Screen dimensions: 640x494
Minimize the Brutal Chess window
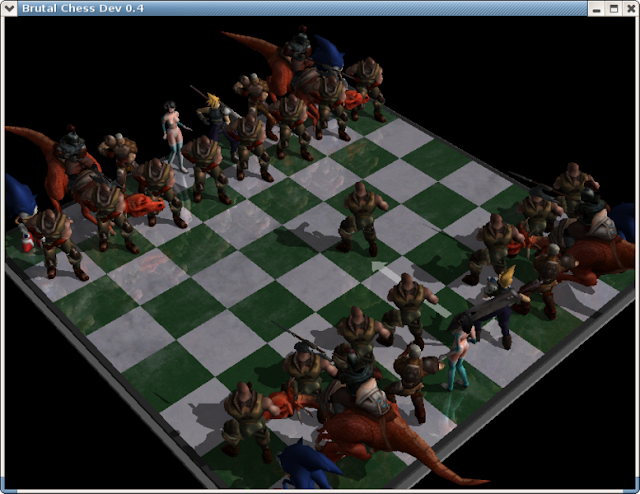pyautogui.click(x=596, y=9)
